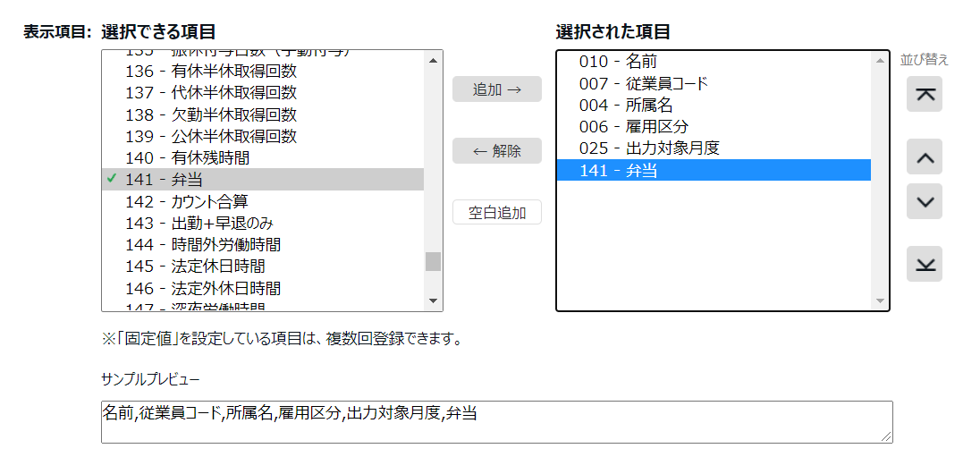This screenshot has height=457, width=980.
Task: Move selected item to top of list
Action: (x=925, y=94)
